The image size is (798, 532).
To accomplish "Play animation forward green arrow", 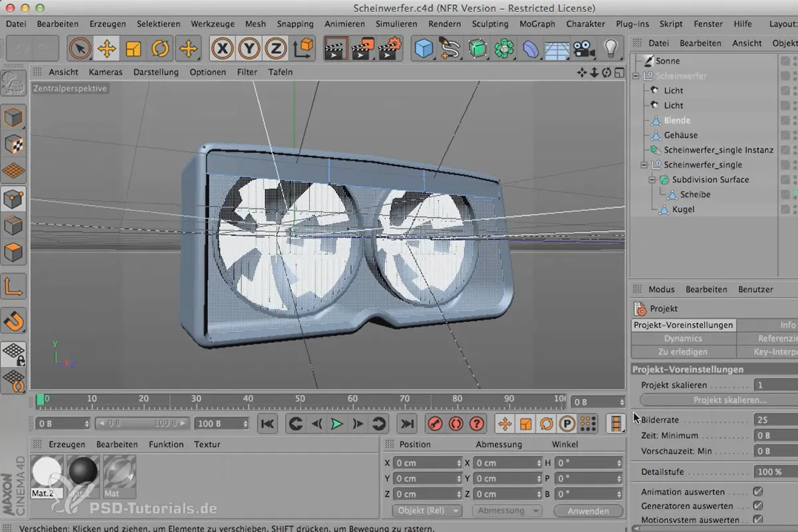I will tap(337, 424).
